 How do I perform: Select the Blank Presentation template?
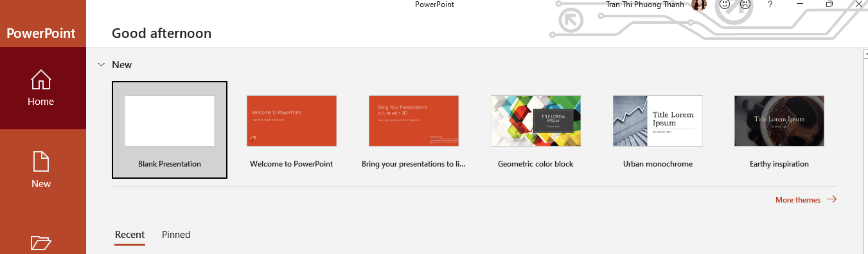170,130
